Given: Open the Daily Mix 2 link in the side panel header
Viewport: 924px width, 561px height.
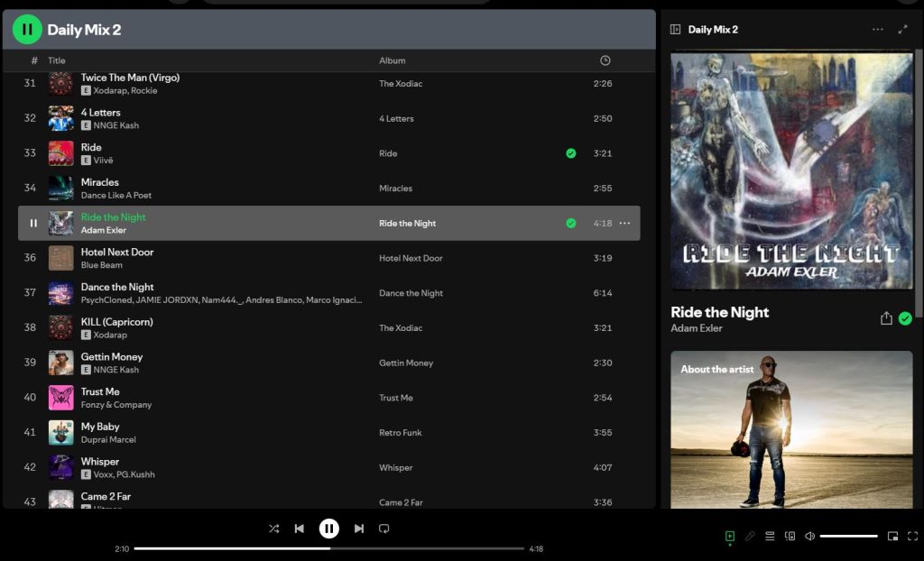Looking at the screenshot, I should pos(713,30).
